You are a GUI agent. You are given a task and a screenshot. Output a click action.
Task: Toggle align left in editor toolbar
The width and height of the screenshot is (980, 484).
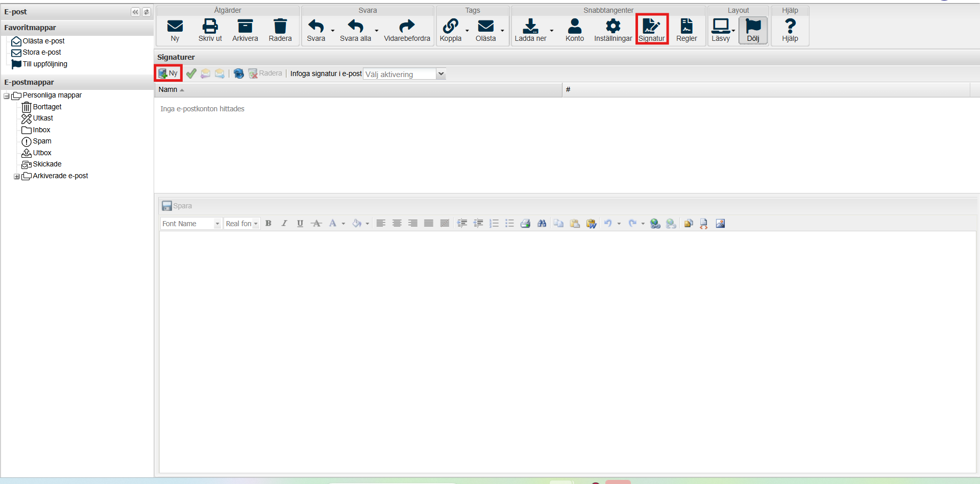click(x=381, y=224)
